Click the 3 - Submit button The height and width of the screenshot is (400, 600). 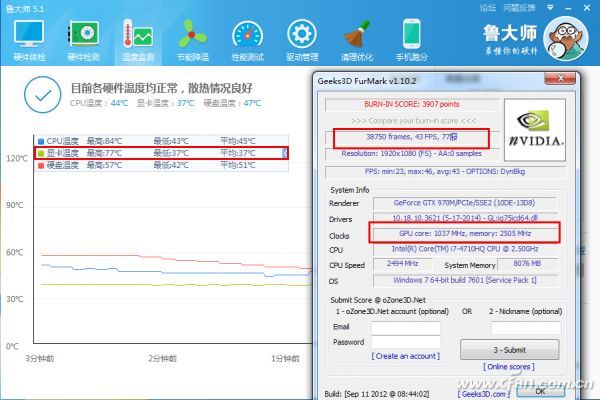pos(509,349)
